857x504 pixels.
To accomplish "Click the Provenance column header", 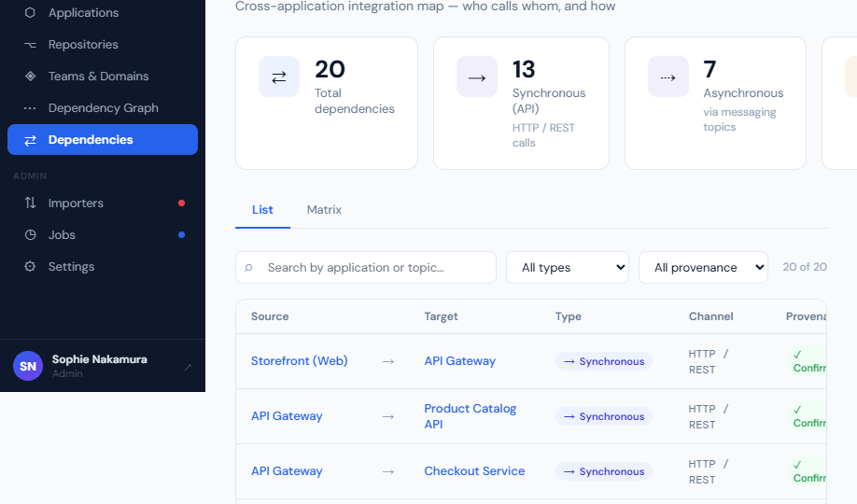I will (x=807, y=316).
